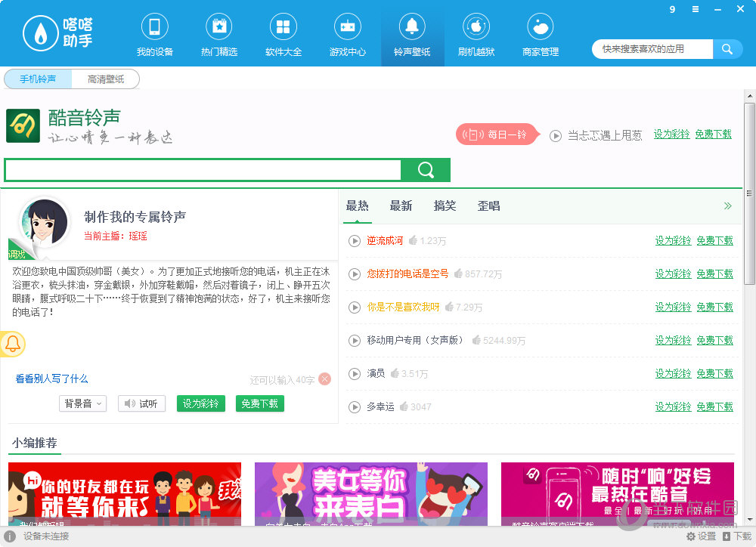
Task: Open 商家管理 merchant management
Action: tap(540, 36)
